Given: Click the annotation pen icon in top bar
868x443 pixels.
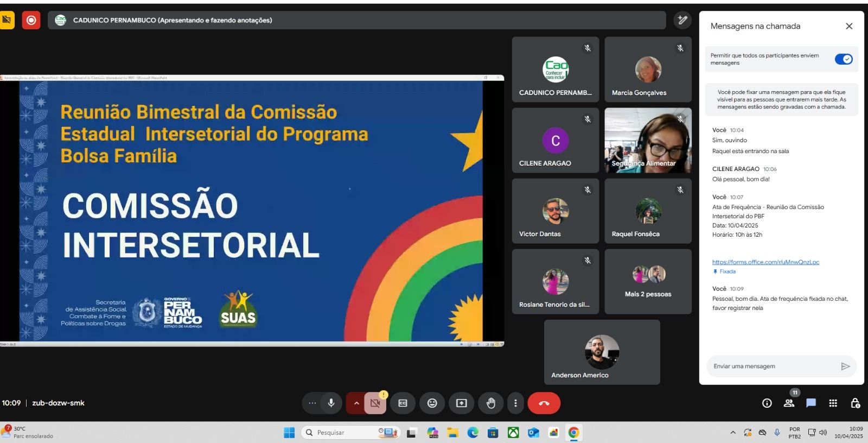Looking at the screenshot, I should pyautogui.click(x=682, y=20).
